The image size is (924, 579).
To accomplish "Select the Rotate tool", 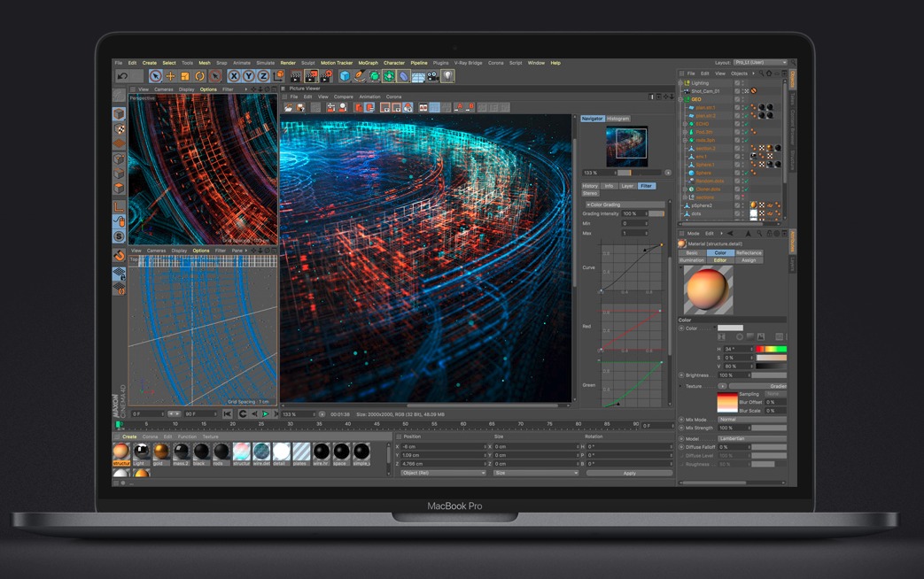I will click(199, 76).
